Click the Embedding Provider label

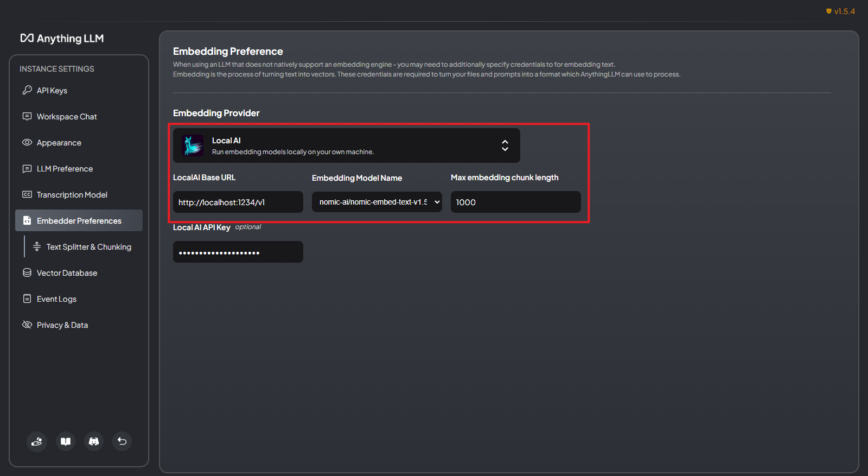(x=216, y=113)
